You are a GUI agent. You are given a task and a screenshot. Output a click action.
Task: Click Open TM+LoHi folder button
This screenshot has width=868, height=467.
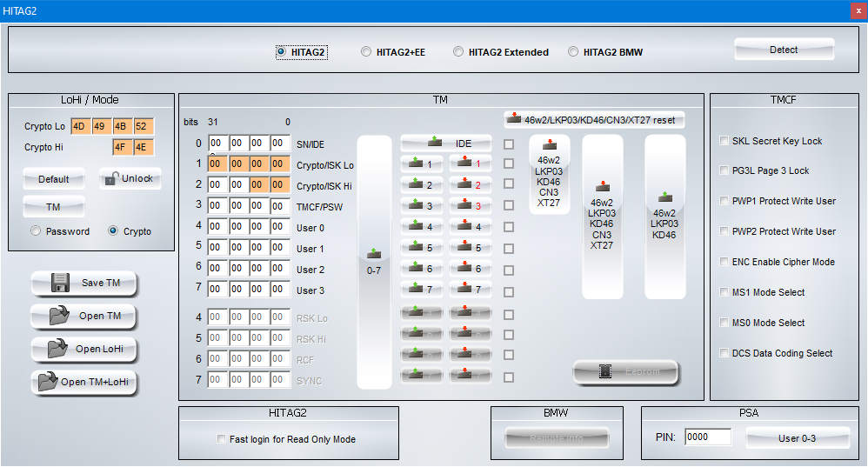click(x=83, y=383)
